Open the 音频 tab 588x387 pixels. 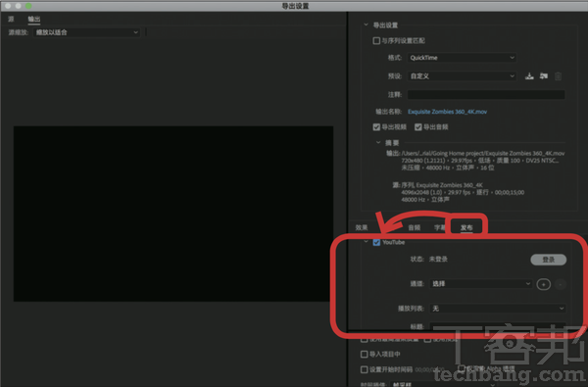click(415, 227)
